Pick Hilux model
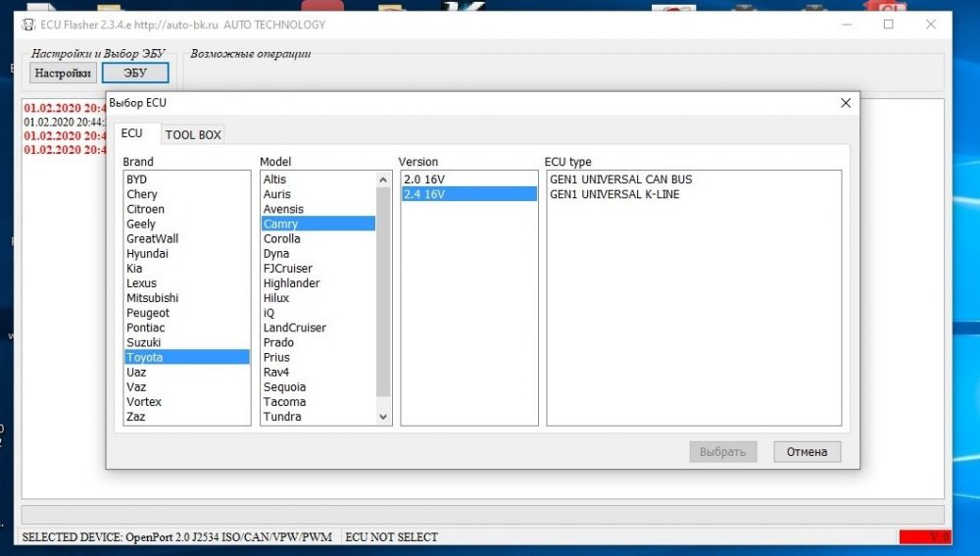 tap(318, 298)
